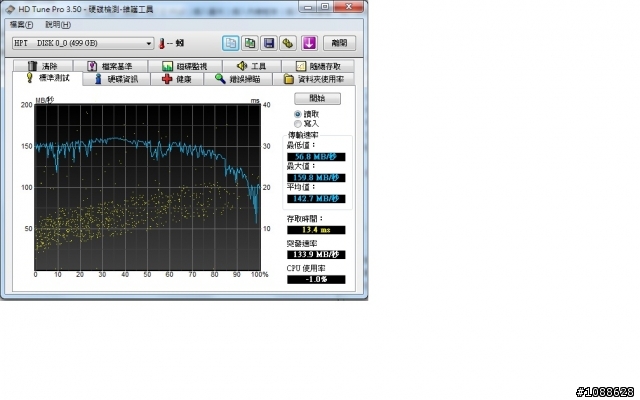Click the Start benchmark button

point(317,98)
